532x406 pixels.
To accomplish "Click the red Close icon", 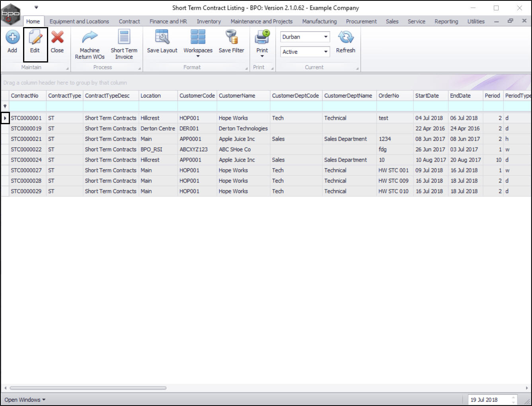I will point(57,37).
